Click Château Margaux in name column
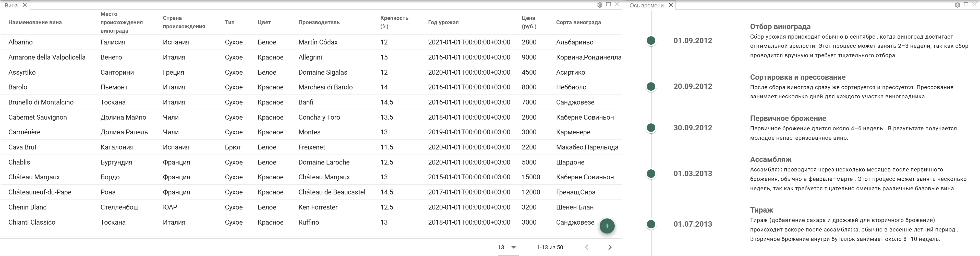 pos(34,177)
